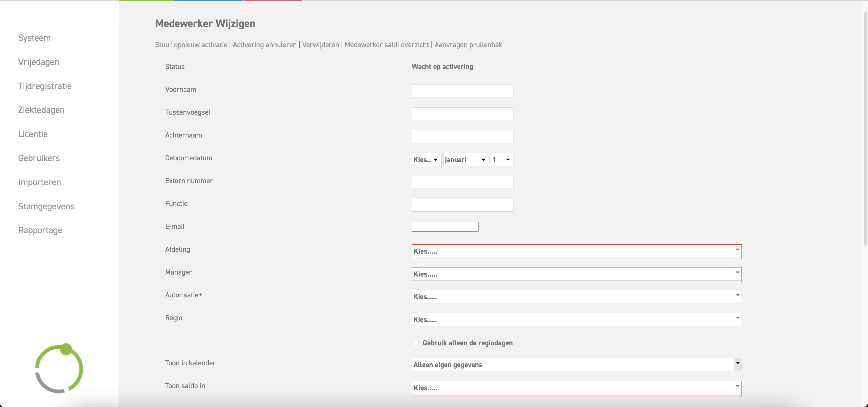
Task: Open the 'Toon saldo in' dropdown
Action: click(576, 388)
